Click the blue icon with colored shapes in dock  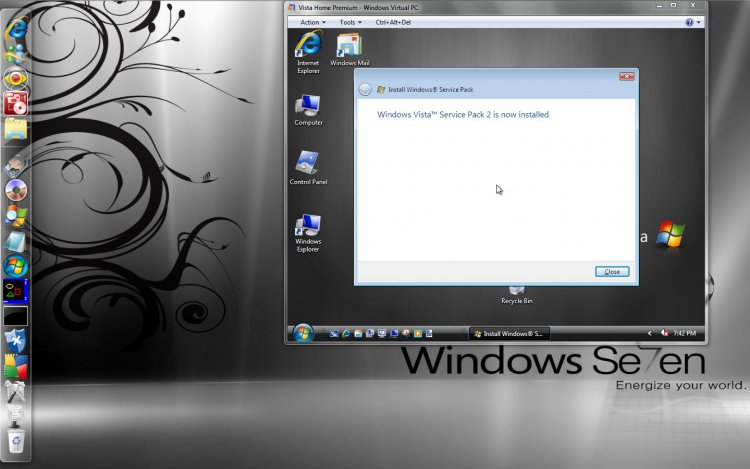(x=15, y=291)
